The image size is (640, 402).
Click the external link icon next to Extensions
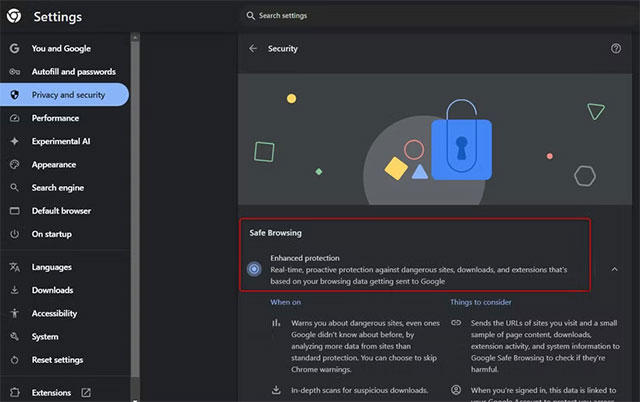coord(86,392)
